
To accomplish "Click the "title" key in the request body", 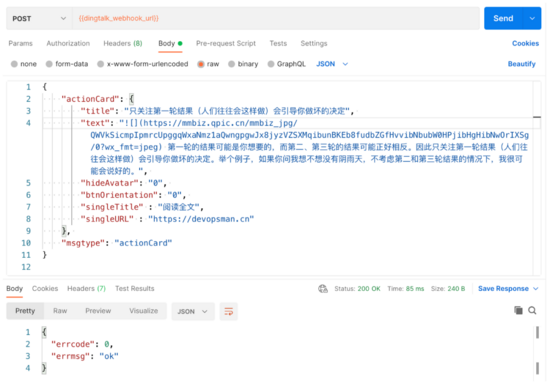I will (97, 111).
